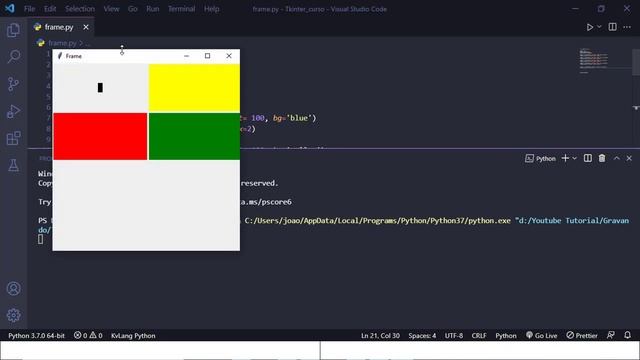The image size is (640, 360).
Task: Close the Frame tkinter window
Action: 229,56
